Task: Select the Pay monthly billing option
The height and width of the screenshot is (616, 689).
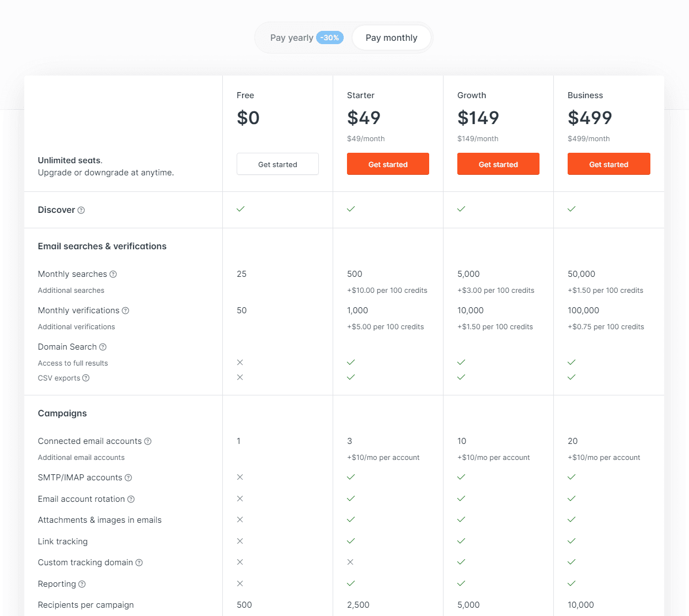Action: 392,38
